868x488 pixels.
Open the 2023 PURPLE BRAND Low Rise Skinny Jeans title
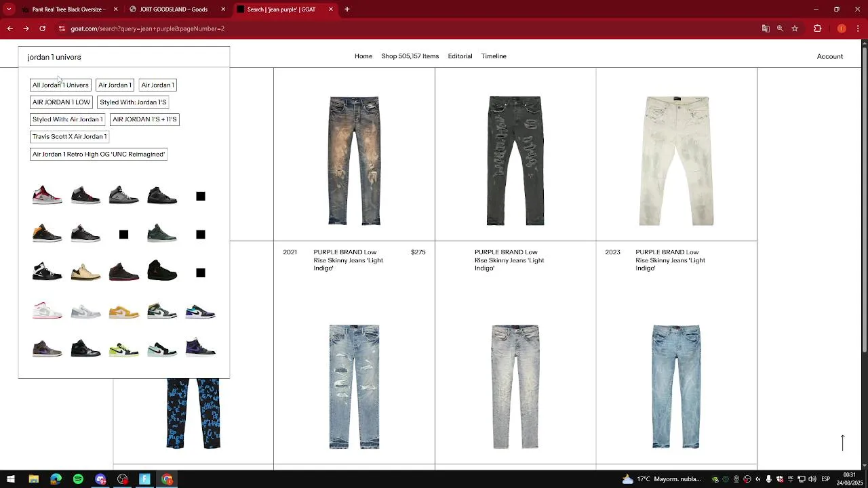click(671, 260)
